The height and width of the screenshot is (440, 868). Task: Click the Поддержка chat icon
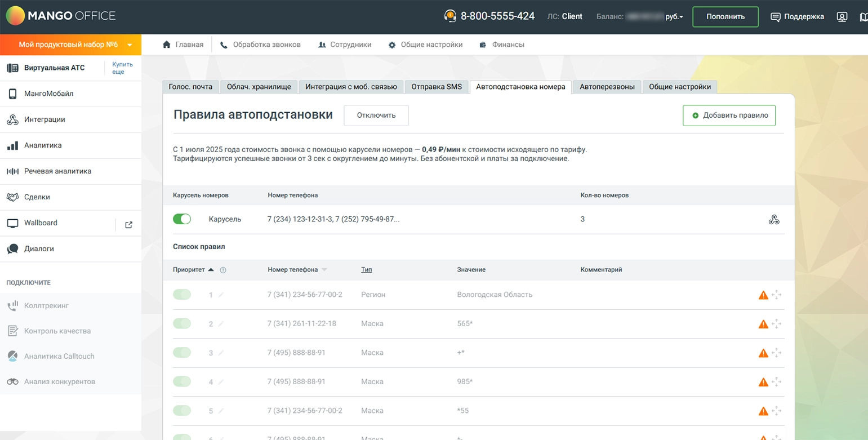point(776,17)
